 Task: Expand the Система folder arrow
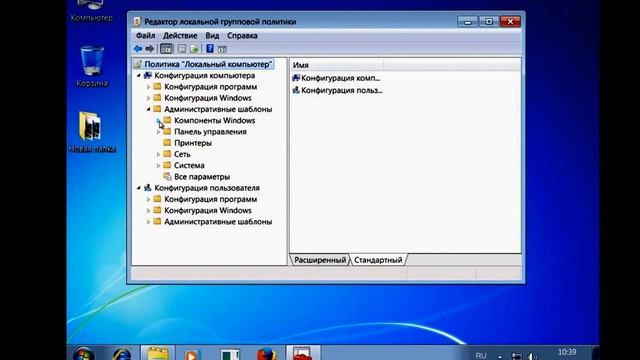pyautogui.click(x=158, y=165)
